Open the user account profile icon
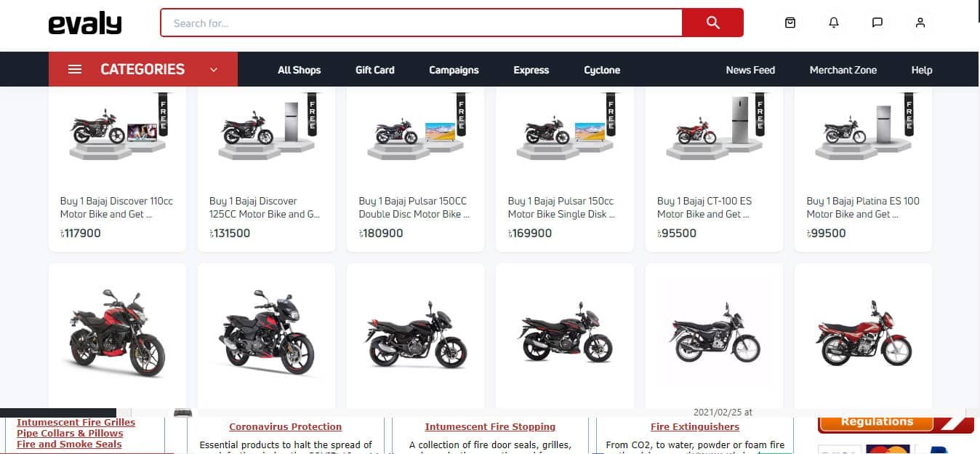 pyautogui.click(x=920, y=23)
